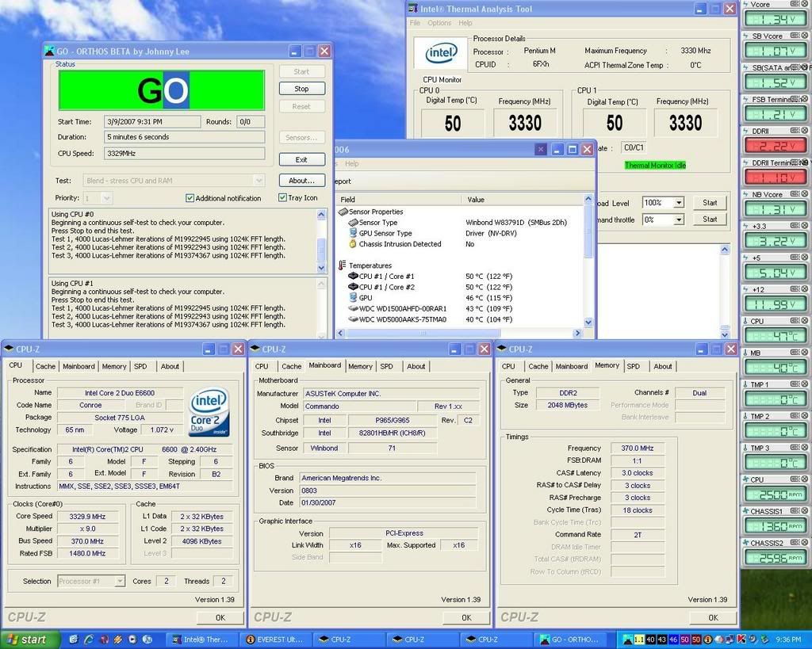
Task: Open the Load Level 100% dropdown
Action: (678, 203)
